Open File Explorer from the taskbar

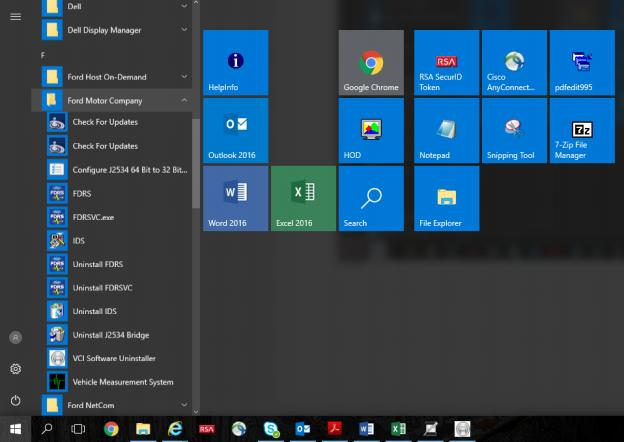click(143, 429)
